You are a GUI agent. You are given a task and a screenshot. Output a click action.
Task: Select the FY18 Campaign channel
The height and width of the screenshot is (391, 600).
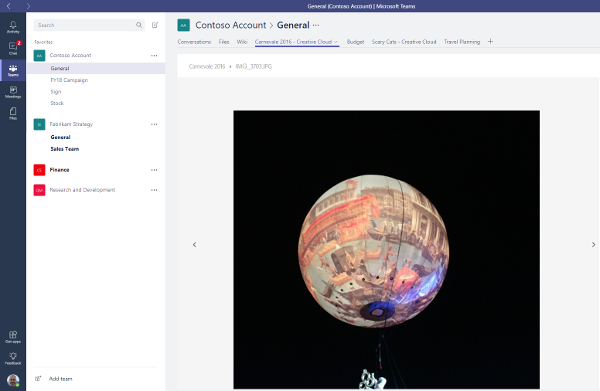[69, 80]
